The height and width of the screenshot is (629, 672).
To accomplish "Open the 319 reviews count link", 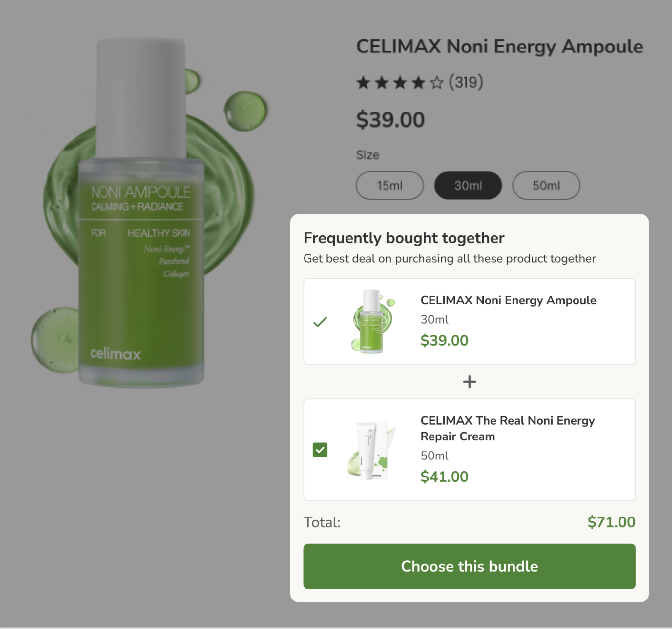I will click(466, 82).
